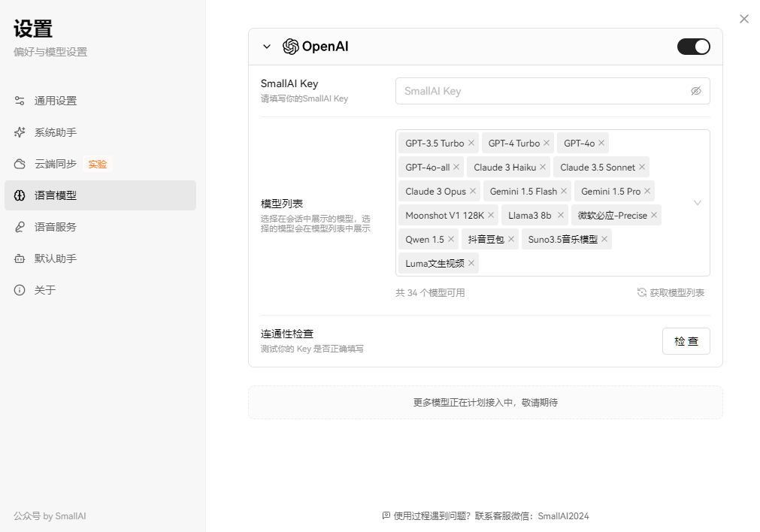Click the Claude 3.5 Sonnet tag label

597,167
